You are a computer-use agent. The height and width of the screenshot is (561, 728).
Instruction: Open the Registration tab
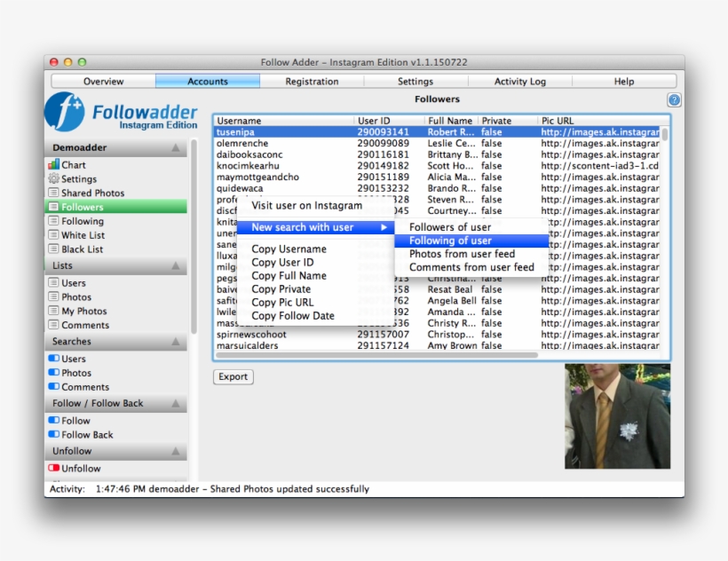312,81
